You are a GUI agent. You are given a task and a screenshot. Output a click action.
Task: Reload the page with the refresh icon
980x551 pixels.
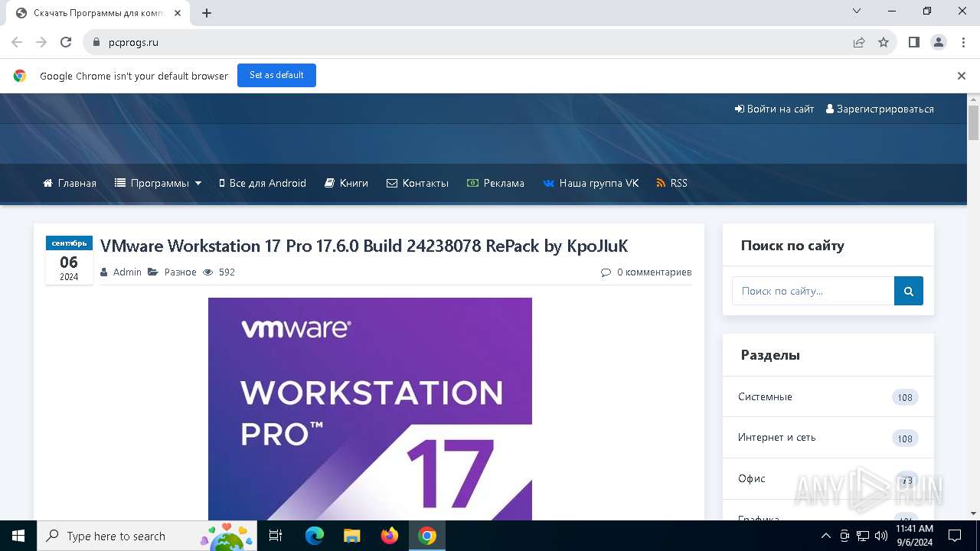pyautogui.click(x=66, y=43)
